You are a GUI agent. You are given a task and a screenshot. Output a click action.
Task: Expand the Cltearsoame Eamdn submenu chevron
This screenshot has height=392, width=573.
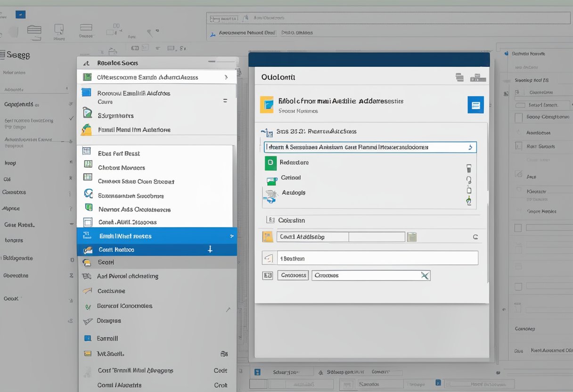pos(226,77)
